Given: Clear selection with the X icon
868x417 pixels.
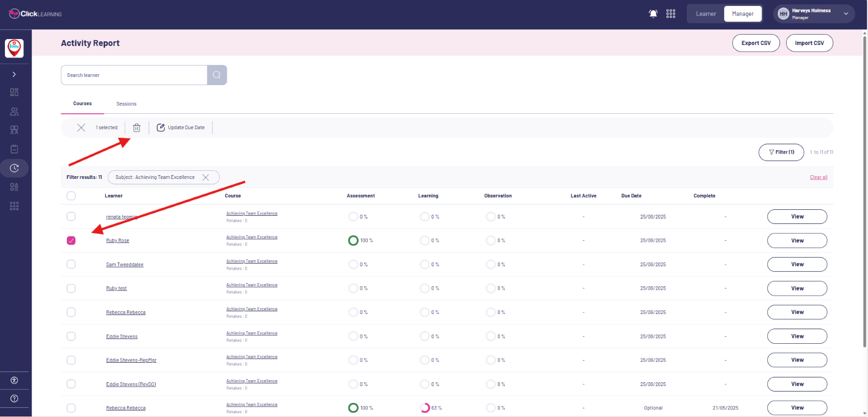Looking at the screenshot, I should [x=81, y=127].
